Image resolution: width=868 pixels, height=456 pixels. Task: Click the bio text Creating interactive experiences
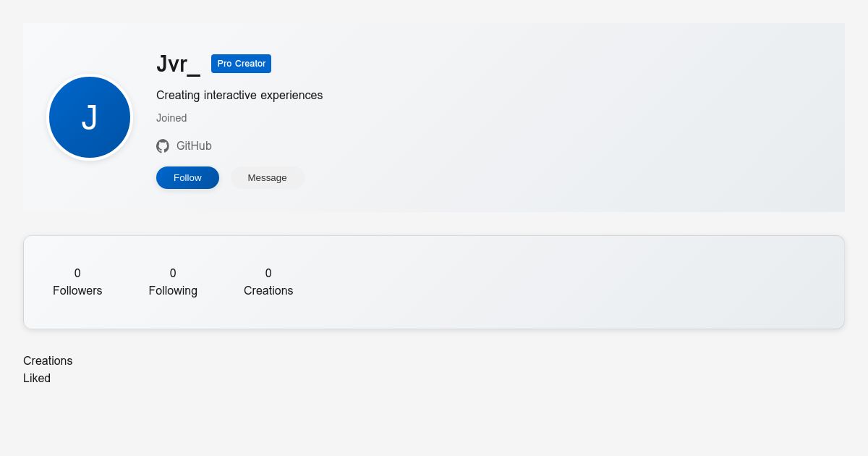(239, 95)
